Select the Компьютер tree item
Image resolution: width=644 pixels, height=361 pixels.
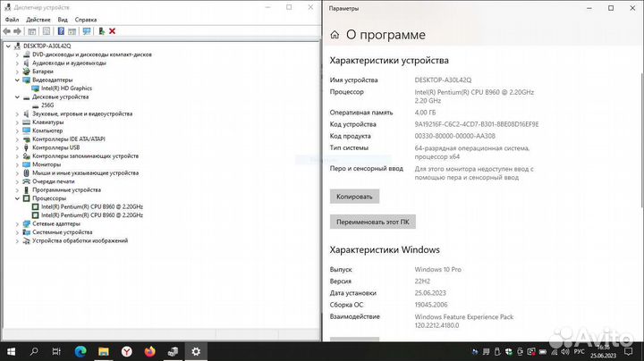(x=47, y=130)
